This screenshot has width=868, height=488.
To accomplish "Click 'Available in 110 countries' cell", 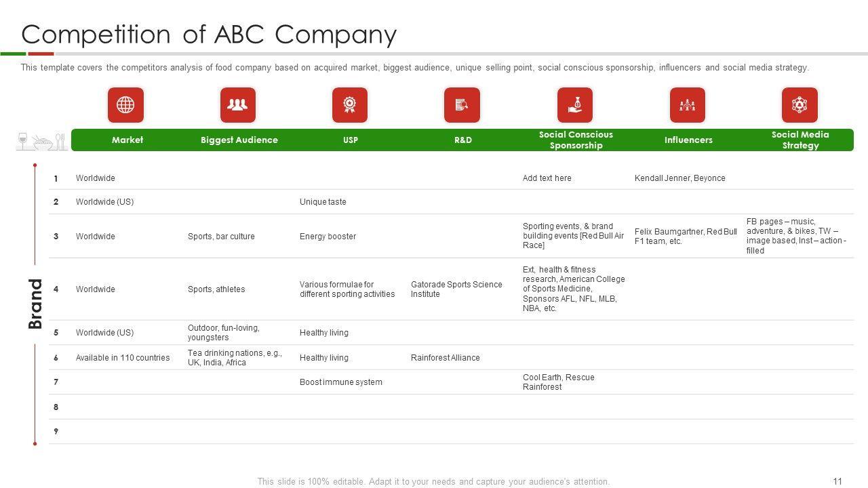I will click(x=123, y=358).
